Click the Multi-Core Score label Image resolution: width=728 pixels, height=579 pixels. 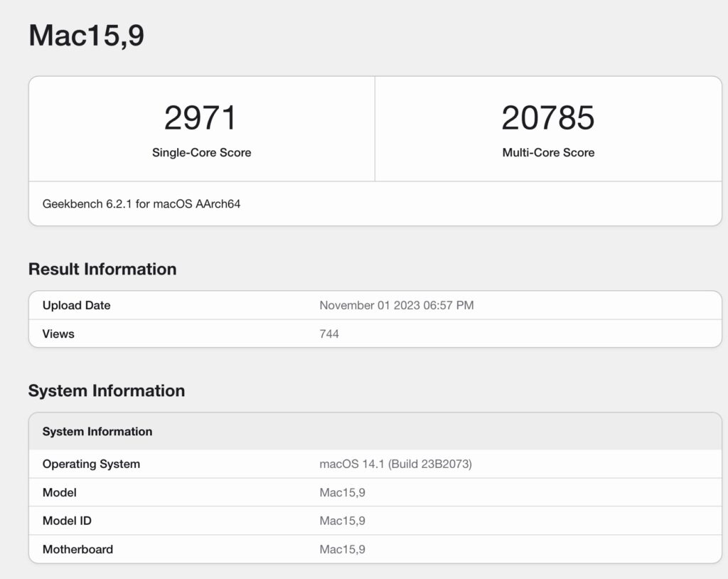click(x=547, y=152)
